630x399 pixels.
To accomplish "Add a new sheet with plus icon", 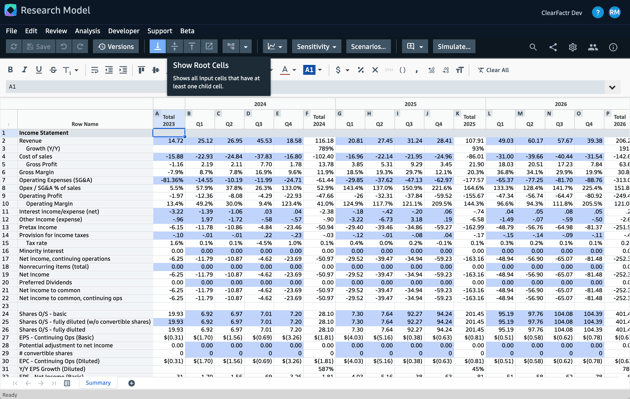I will tap(131, 383).
